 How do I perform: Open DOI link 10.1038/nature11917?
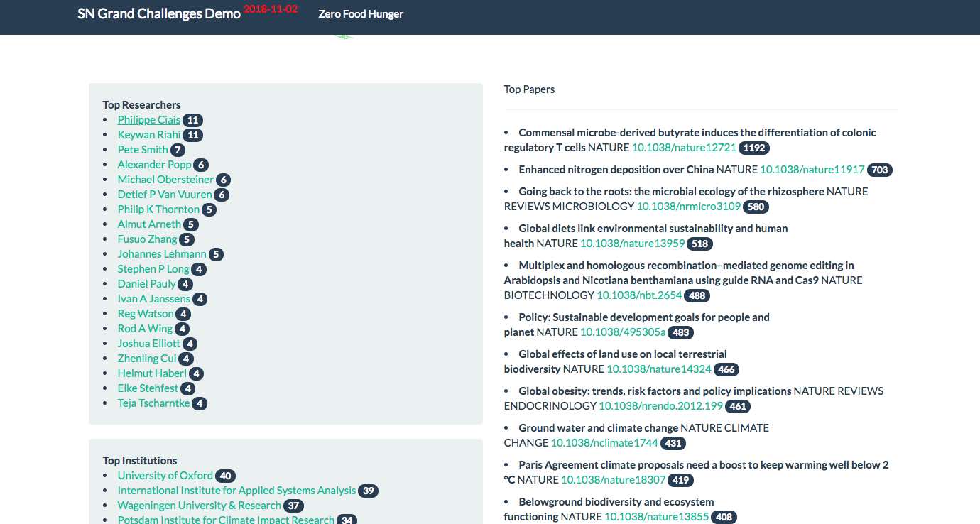(x=812, y=170)
